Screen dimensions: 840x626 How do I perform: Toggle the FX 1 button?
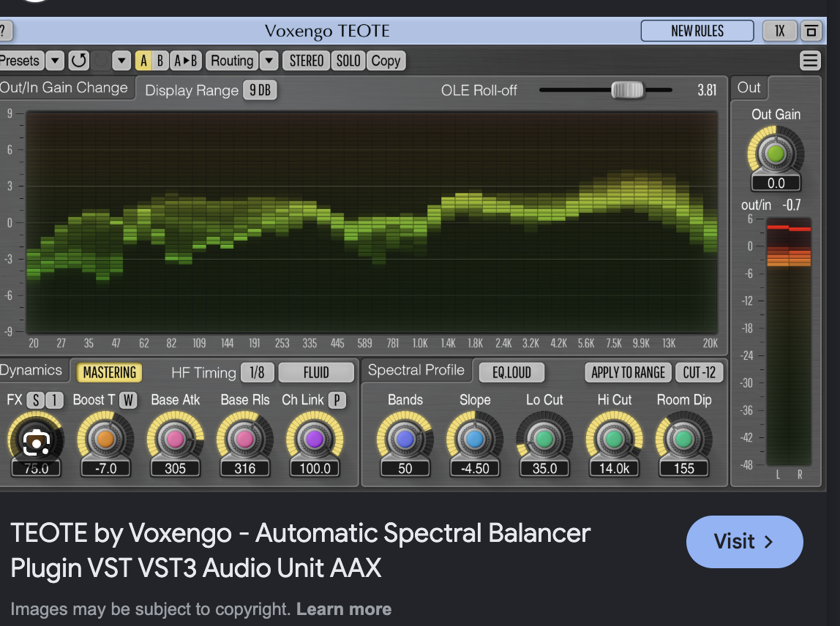tap(54, 400)
